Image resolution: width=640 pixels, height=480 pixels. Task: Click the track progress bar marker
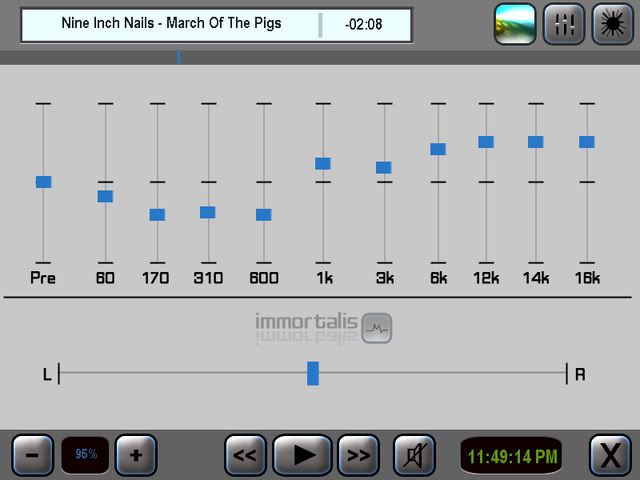point(179,57)
